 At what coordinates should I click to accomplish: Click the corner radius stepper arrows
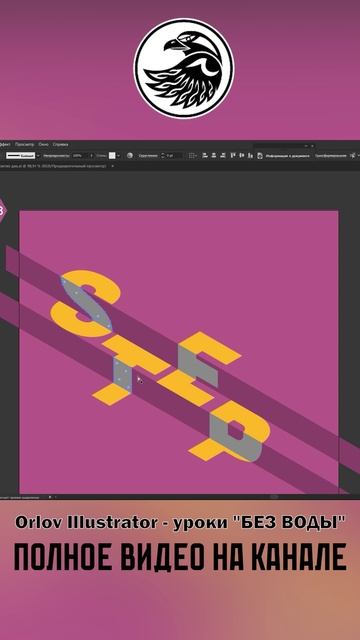click(163, 156)
